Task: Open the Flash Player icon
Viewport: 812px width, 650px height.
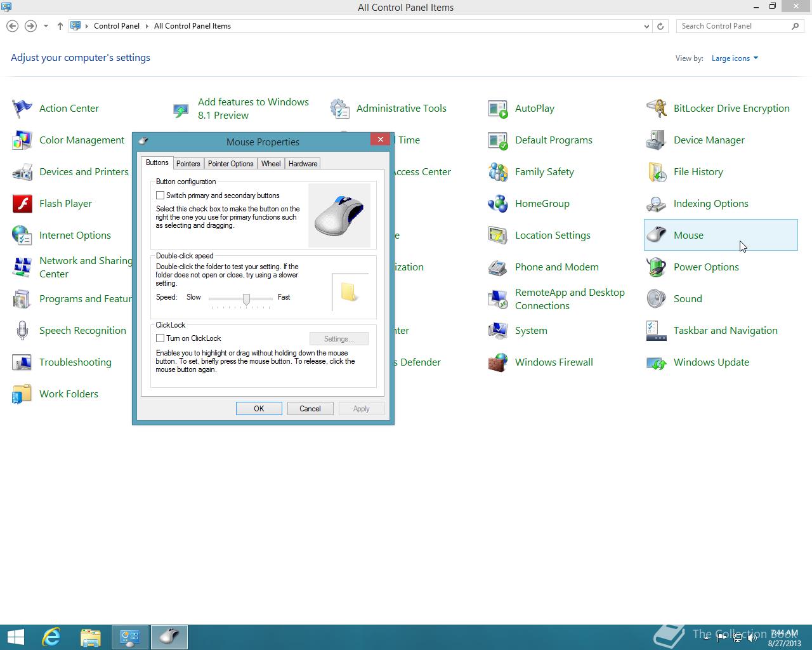Action: [22, 204]
